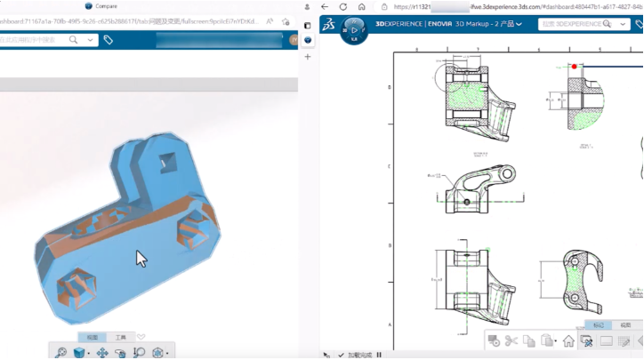Click the tag icon beside the left search bar

click(108, 40)
